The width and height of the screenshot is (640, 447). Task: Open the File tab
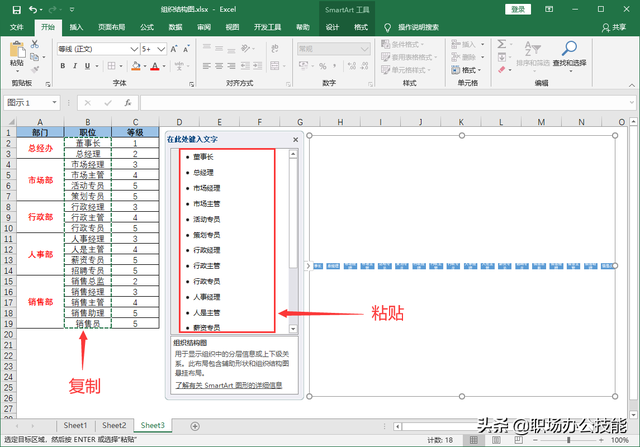(17, 27)
